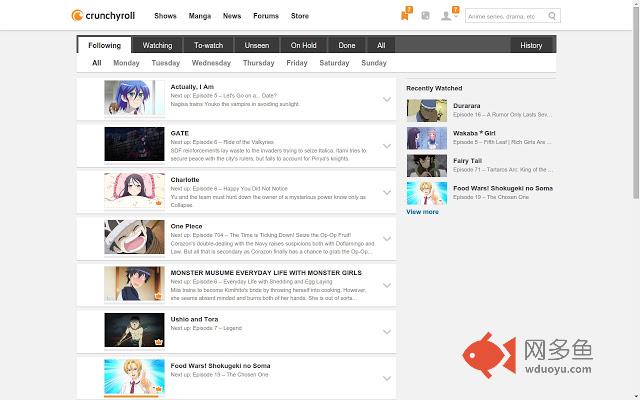Filter shows by Wednesday

[211, 63]
